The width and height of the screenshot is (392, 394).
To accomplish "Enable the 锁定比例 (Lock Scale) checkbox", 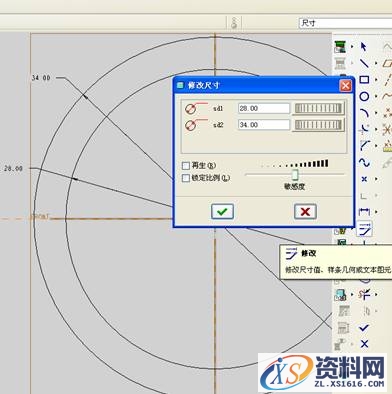I will tap(186, 178).
